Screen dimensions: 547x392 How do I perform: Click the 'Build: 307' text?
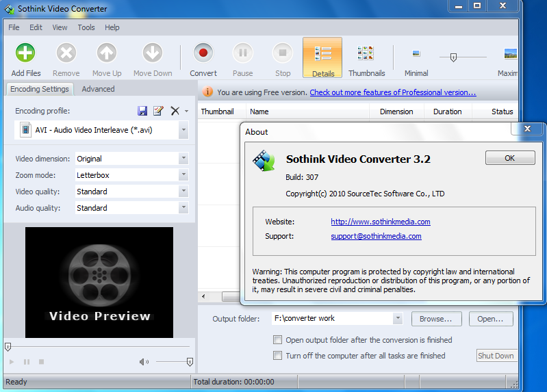pyautogui.click(x=302, y=177)
